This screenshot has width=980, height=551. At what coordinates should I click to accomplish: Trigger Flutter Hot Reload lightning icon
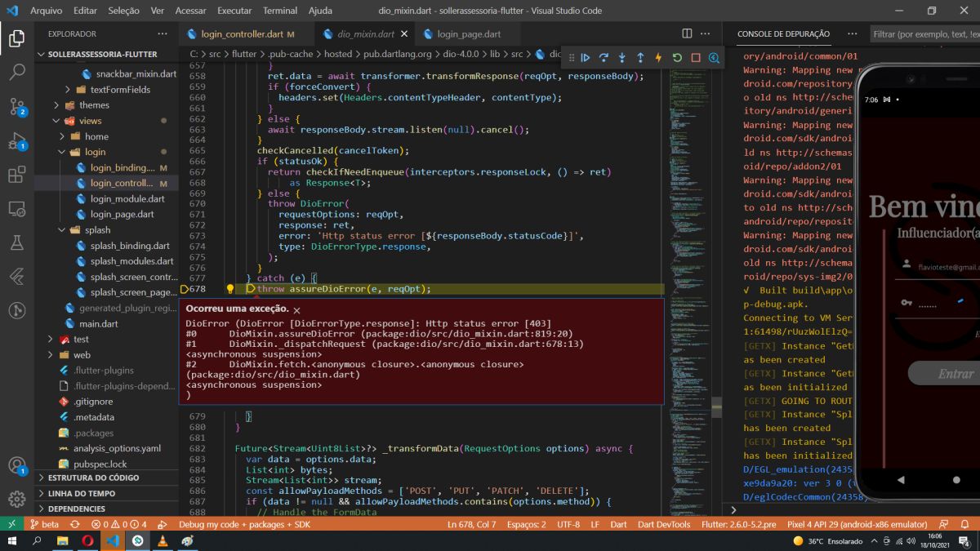[x=658, y=58]
